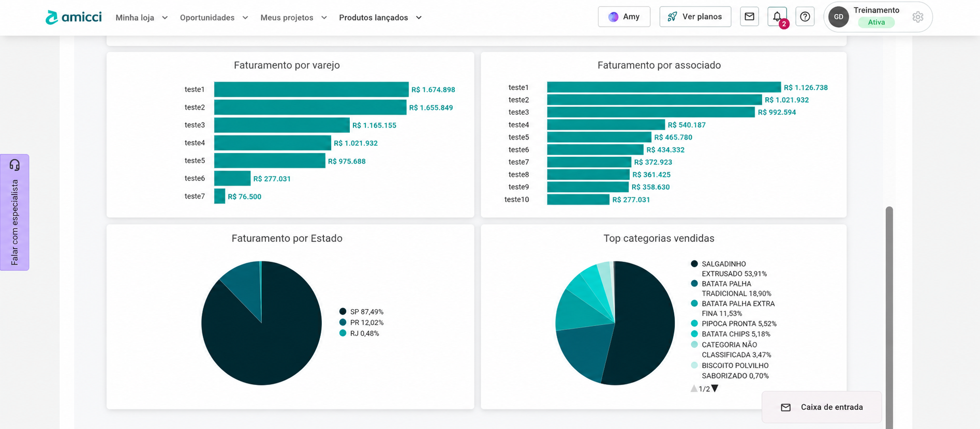Go to next legend page arrow
Viewport: 980px width, 429px height.
click(x=715, y=389)
